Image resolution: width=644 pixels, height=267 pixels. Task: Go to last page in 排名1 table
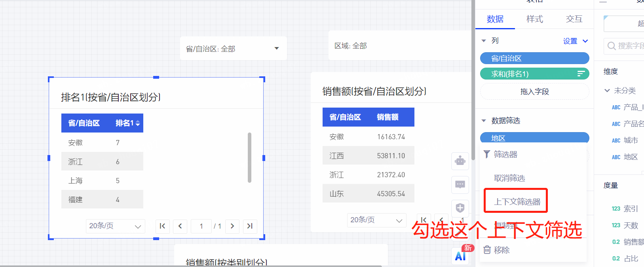tap(250, 226)
